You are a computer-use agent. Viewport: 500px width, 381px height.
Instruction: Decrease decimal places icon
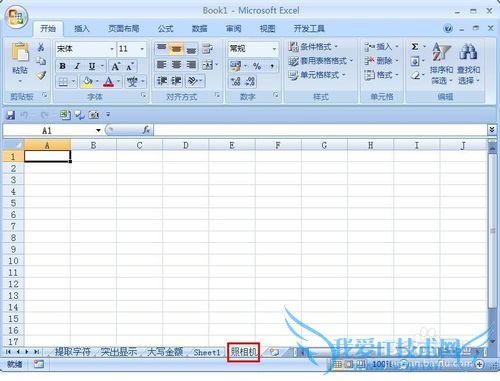250,81
